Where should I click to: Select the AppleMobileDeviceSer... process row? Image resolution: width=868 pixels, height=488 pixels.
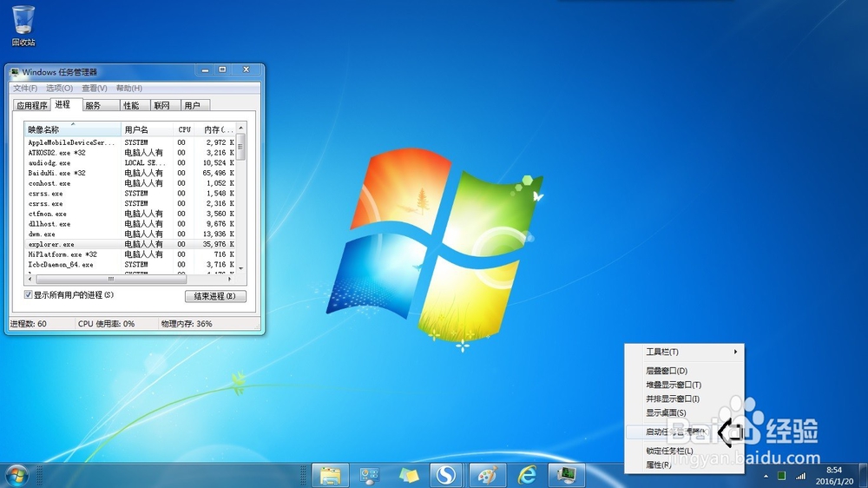point(130,142)
